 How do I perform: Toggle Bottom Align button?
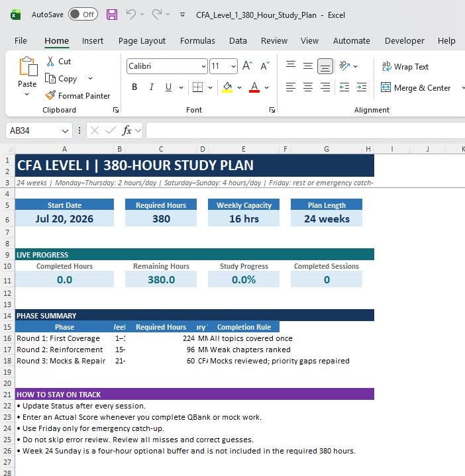point(325,66)
